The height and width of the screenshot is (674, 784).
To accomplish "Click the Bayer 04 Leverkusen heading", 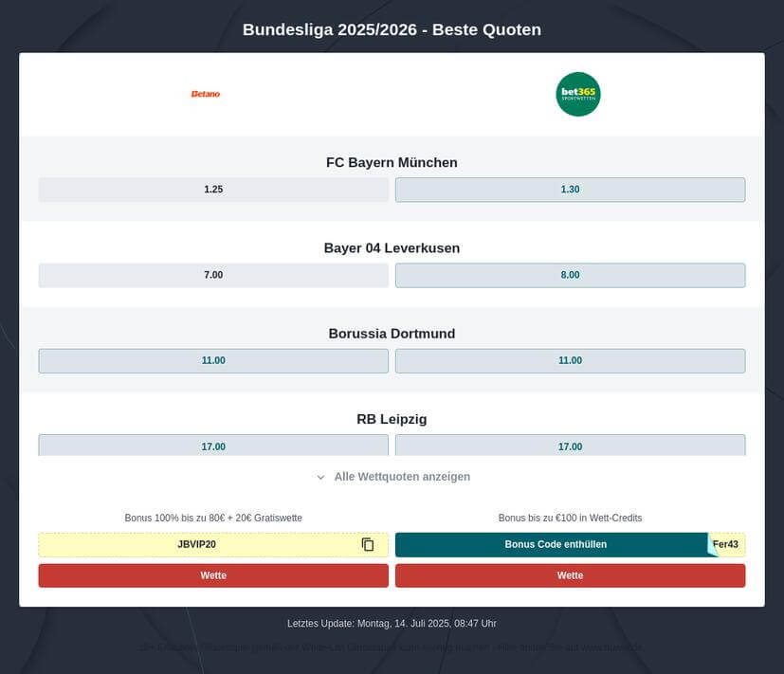I will [x=392, y=248].
